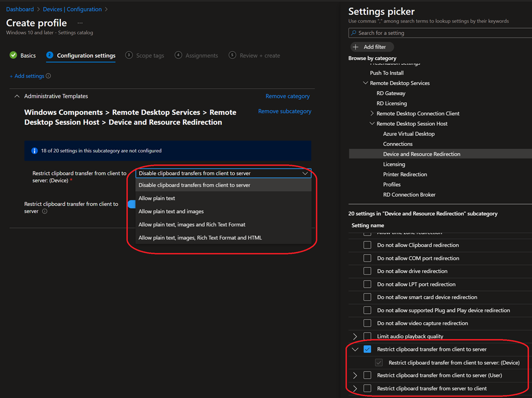
Task: Click the ellipsis next to Create profile
Action: click(x=79, y=23)
